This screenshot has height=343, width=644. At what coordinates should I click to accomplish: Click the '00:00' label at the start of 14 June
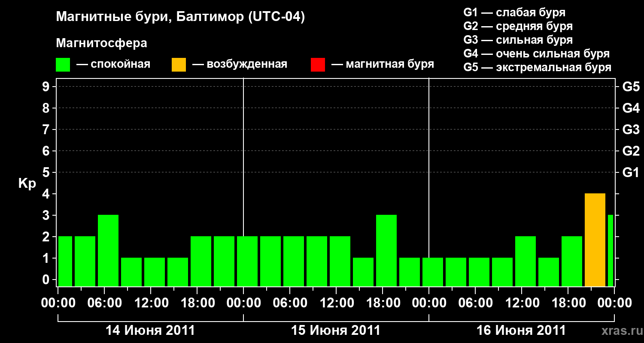pos(58,303)
